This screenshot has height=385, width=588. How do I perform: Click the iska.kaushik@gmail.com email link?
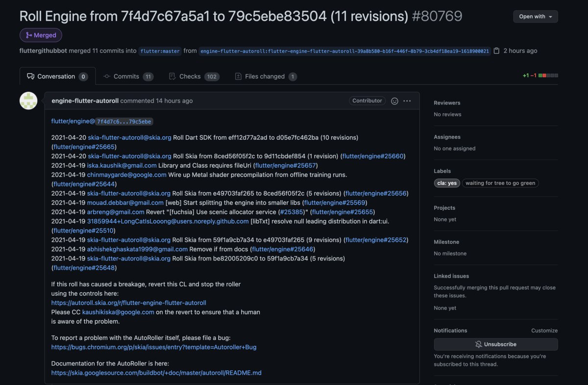tap(122, 165)
